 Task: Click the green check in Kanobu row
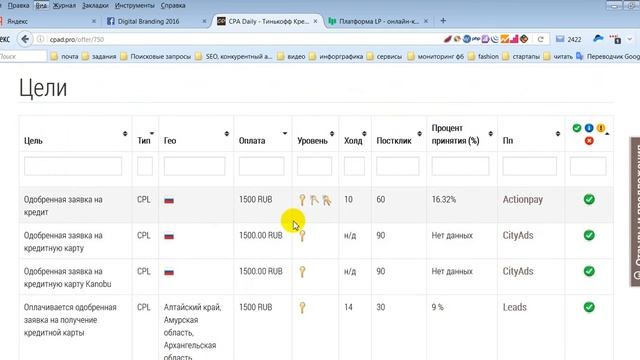[589, 271]
